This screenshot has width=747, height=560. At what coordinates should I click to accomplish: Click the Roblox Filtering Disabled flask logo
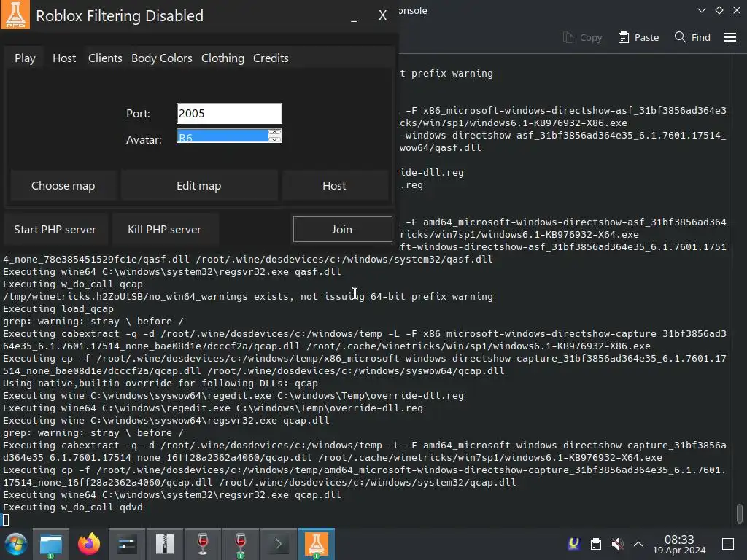click(x=15, y=15)
